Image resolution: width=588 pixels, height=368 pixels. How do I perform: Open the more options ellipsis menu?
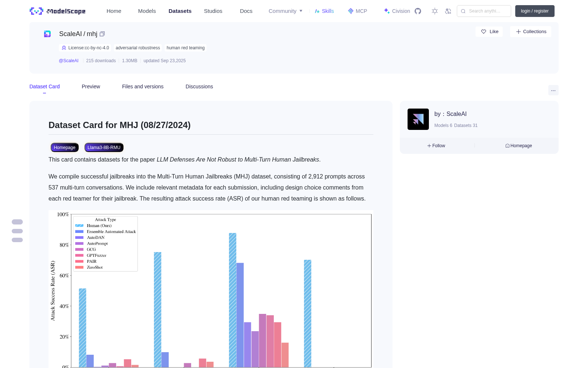click(x=553, y=90)
